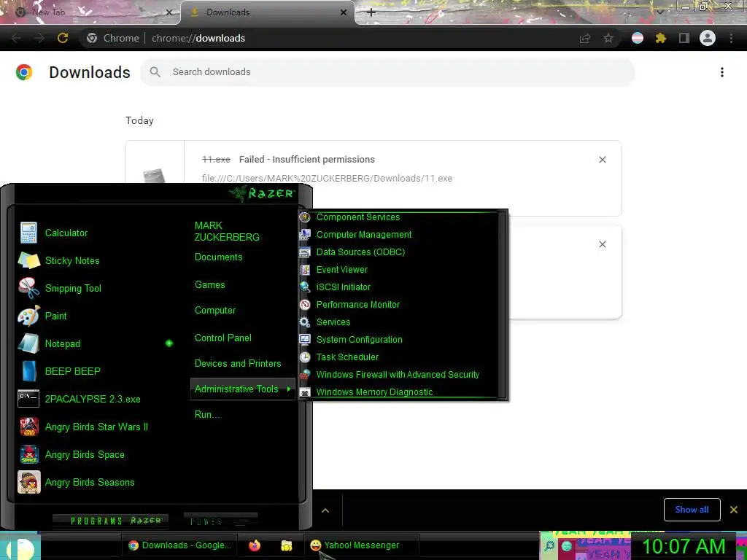747x560 pixels.
Task: Reload the Chrome page
Action: [63, 38]
